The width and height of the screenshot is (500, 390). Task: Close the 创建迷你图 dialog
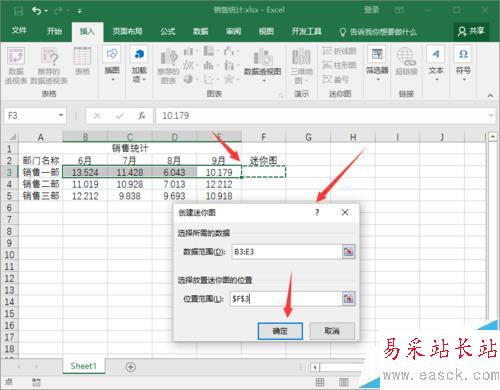pyautogui.click(x=345, y=212)
